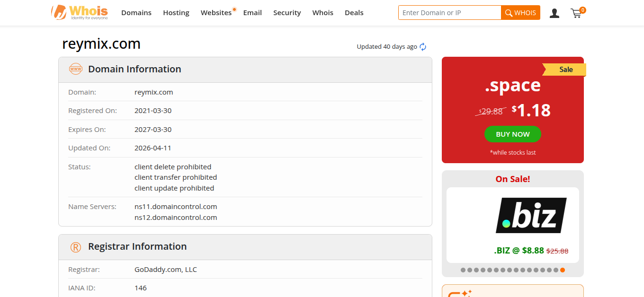Click name server ns12.domaincontrol.com
The width and height of the screenshot is (644, 297).
click(x=176, y=218)
